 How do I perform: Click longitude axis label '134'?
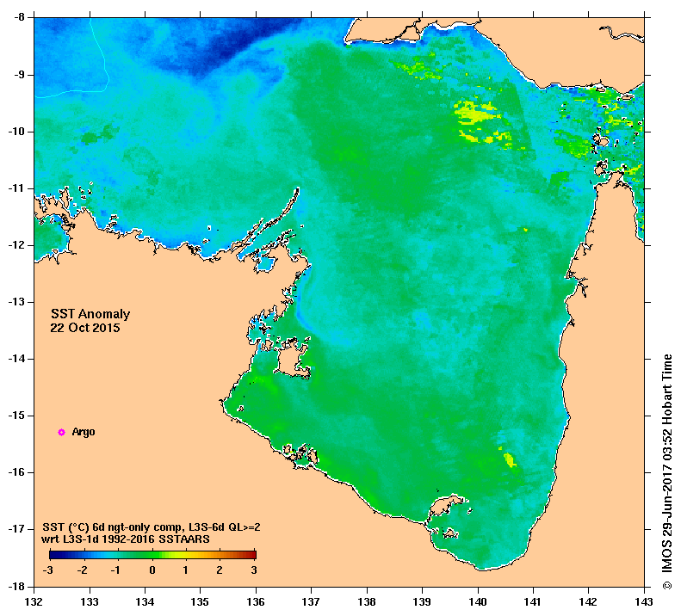145,601
